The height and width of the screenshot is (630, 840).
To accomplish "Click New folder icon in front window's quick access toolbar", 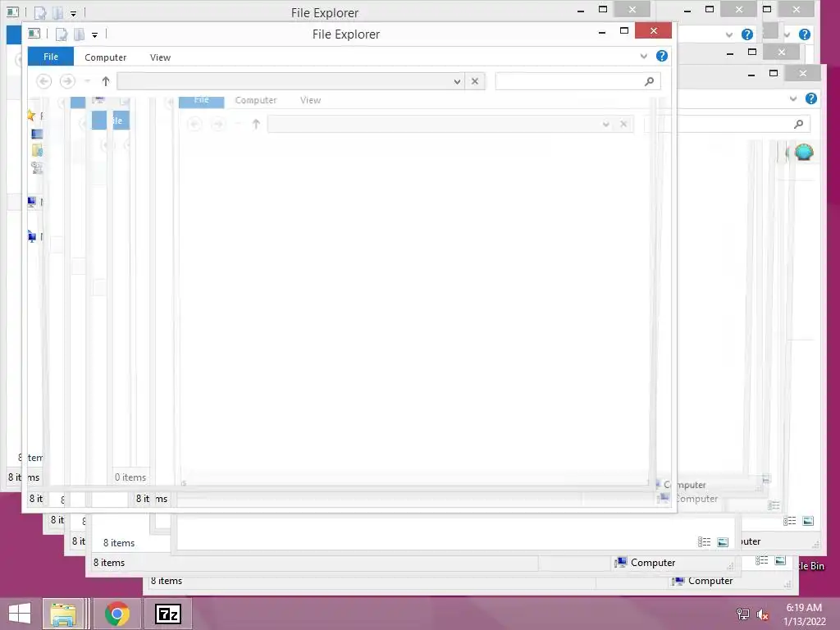I will (80, 34).
